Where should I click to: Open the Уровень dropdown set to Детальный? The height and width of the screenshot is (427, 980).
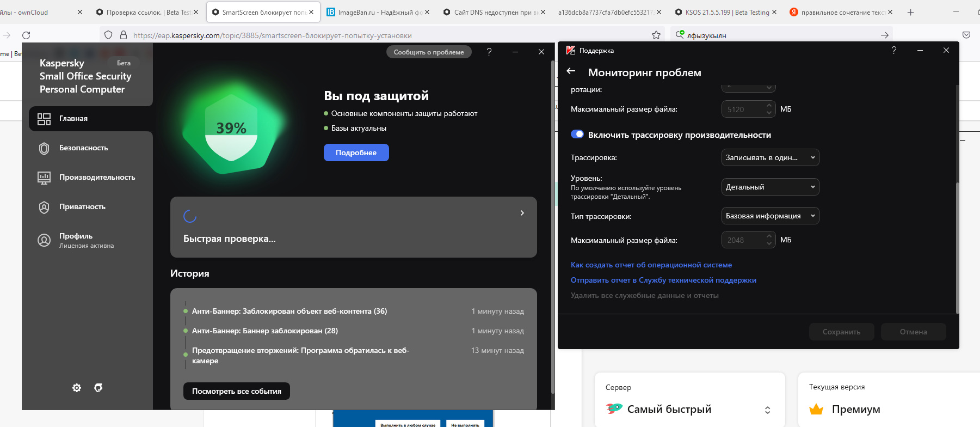click(x=770, y=187)
